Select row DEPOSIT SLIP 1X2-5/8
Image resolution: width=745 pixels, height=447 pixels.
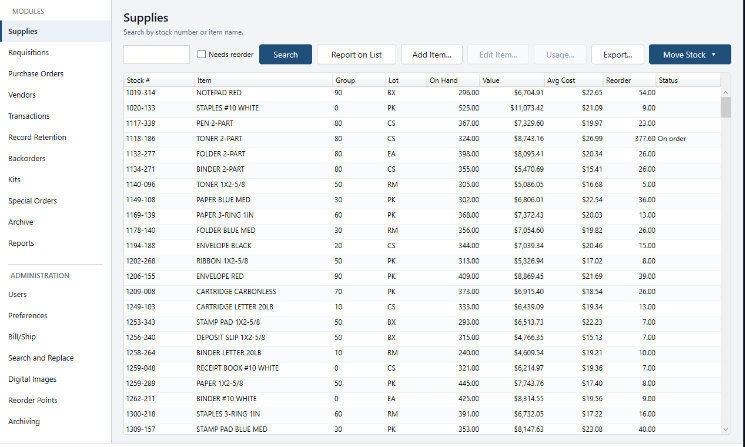click(x=422, y=337)
